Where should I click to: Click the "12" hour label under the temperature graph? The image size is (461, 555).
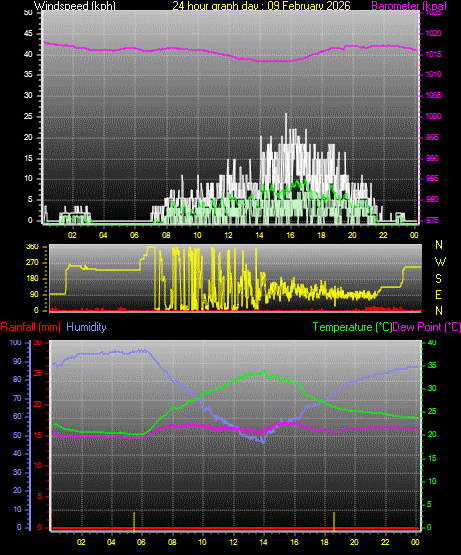[233, 542]
